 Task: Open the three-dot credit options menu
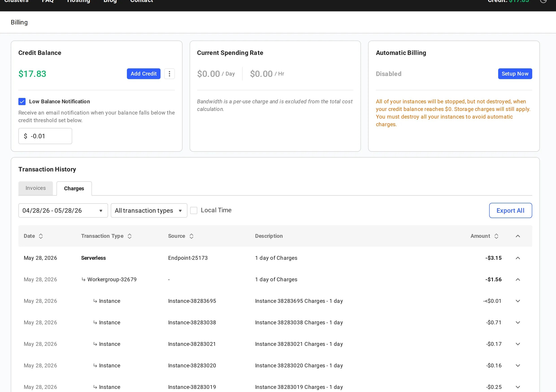point(169,74)
